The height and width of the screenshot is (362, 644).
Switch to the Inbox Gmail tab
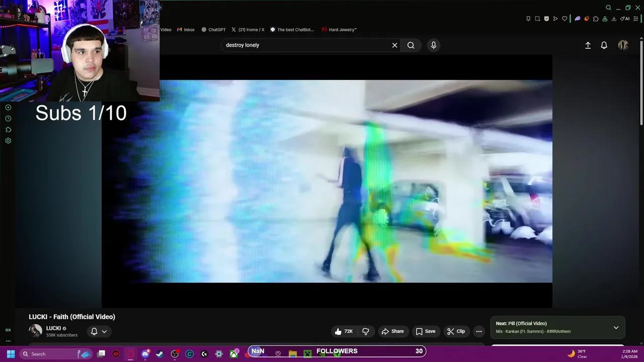[x=186, y=30]
